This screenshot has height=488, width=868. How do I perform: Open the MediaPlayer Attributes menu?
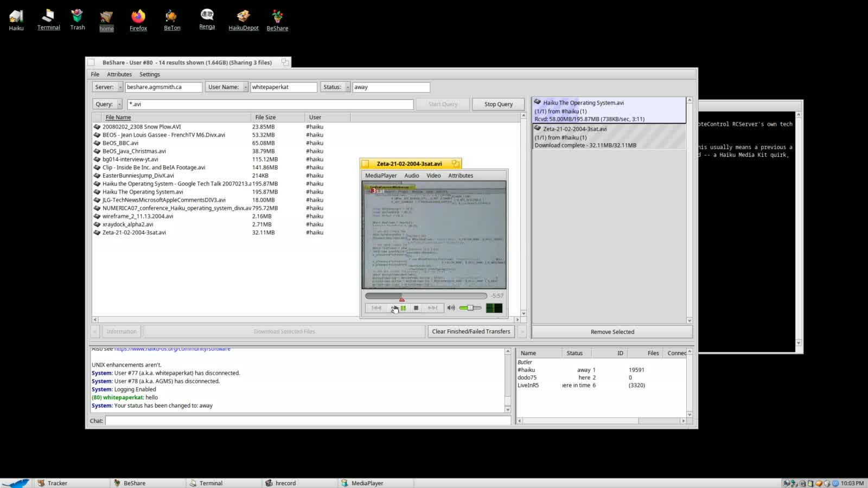tap(461, 176)
